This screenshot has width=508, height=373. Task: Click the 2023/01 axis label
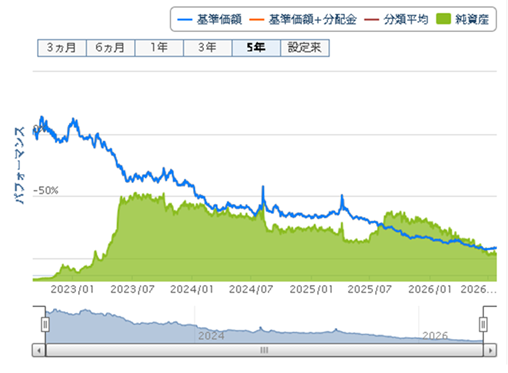coord(72,289)
